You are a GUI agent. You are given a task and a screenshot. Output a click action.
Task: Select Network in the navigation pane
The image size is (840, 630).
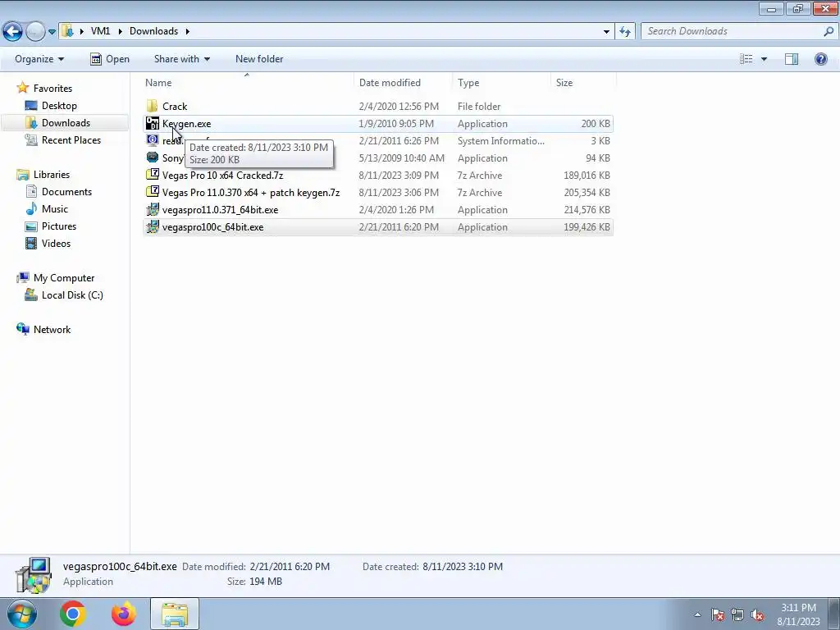tap(52, 330)
